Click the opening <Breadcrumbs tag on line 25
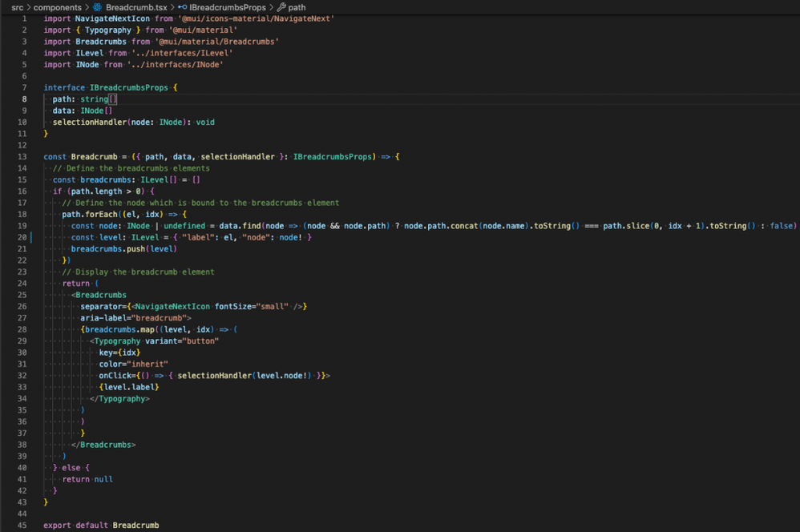Viewport: 800px width, 532px height. point(99,296)
